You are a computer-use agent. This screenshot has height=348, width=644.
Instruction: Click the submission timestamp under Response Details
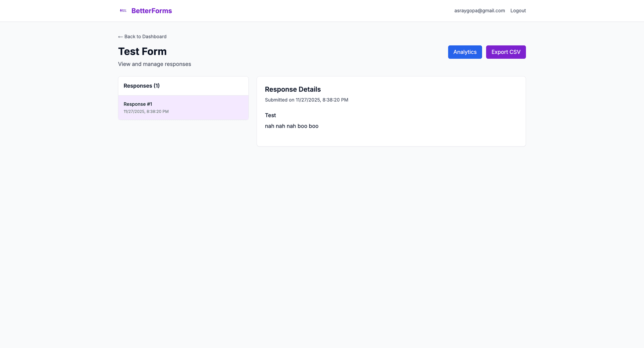(x=306, y=100)
